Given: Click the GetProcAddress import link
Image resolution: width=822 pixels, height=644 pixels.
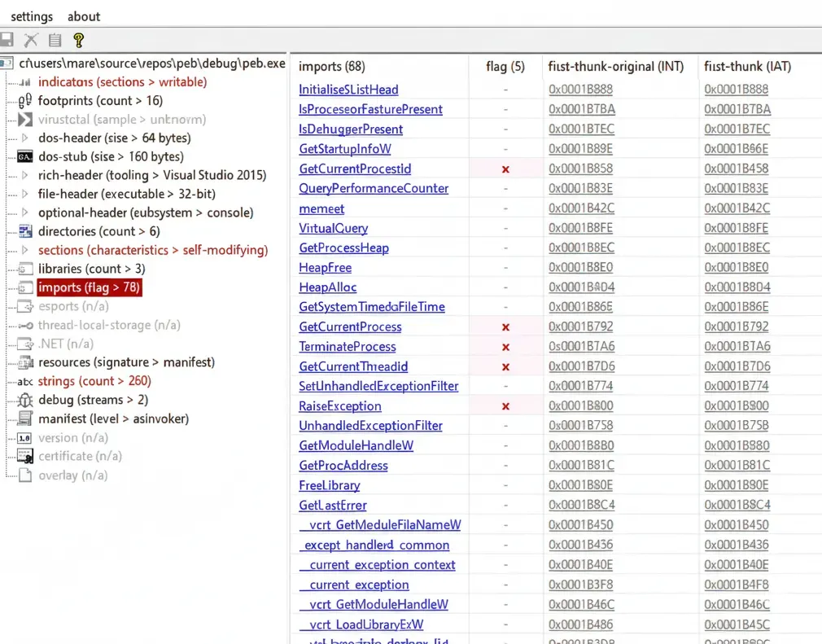Looking at the screenshot, I should (343, 466).
